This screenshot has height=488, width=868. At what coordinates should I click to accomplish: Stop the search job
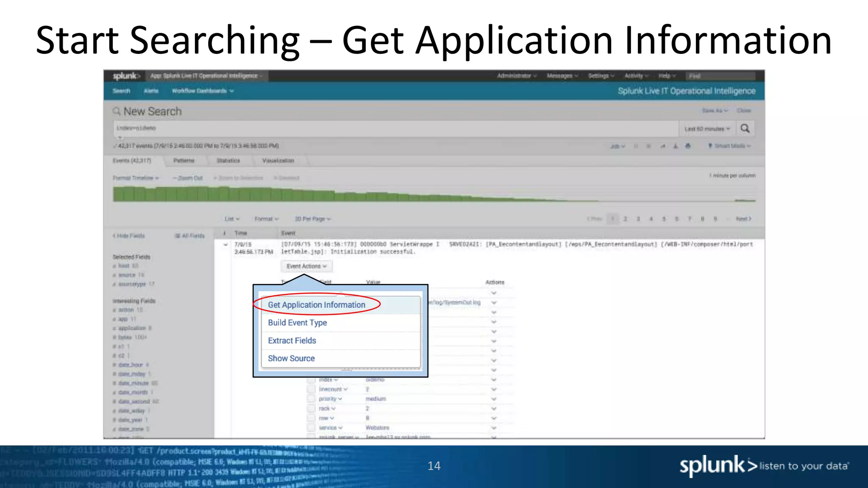[x=648, y=146]
